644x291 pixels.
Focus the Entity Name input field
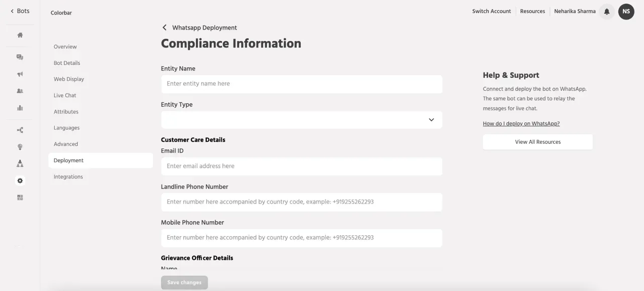pos(301,84)
